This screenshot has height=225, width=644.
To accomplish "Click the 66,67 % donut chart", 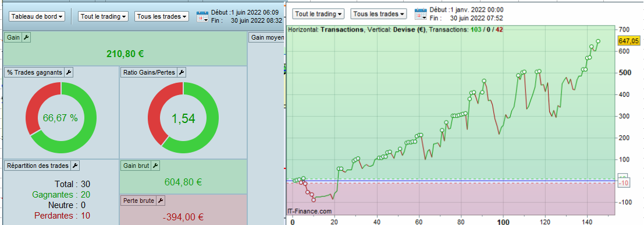I will pos(61,118).
